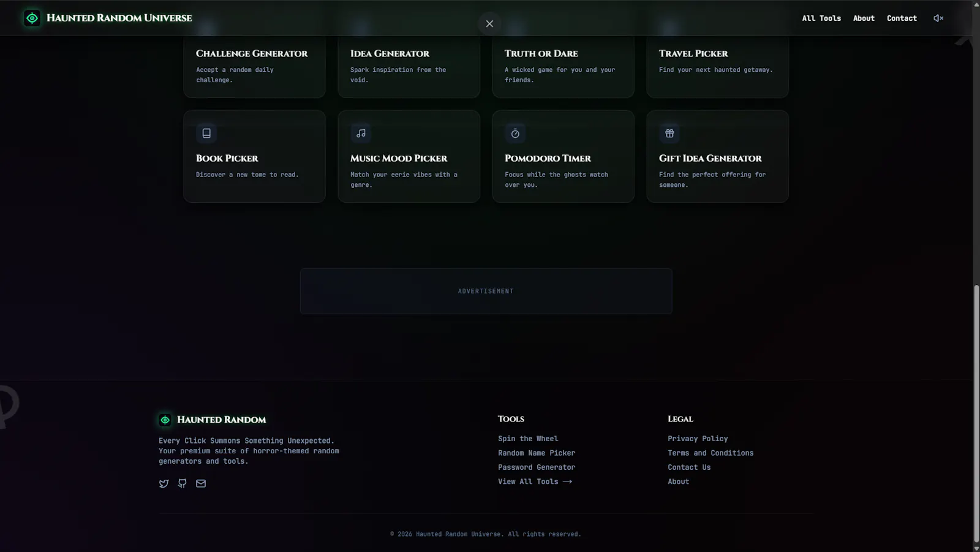Click the footer Legal heading
The width and height of the screenshot is (980, 552).
click(680, 419)
